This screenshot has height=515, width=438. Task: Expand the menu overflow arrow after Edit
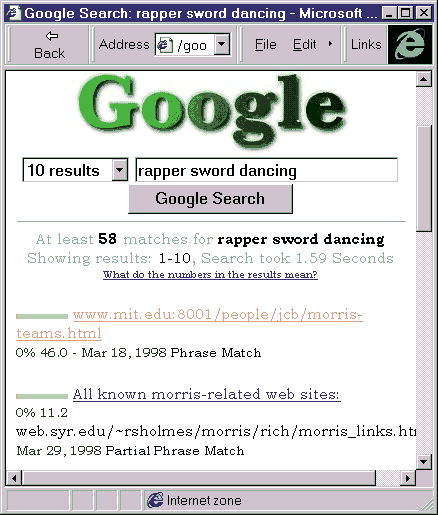330,44
